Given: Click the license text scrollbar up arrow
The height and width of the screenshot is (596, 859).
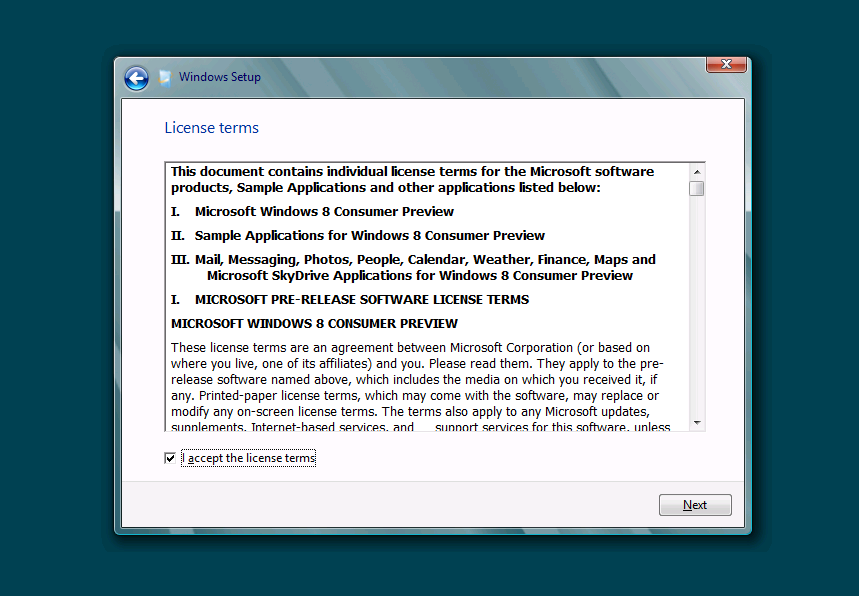Looking at the screenshot, I should [697, 171].
